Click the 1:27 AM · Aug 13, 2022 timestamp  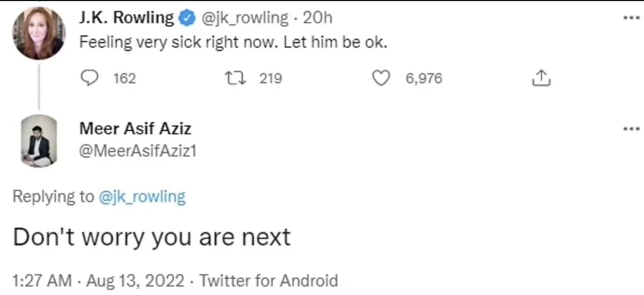(x=99, y=281)
